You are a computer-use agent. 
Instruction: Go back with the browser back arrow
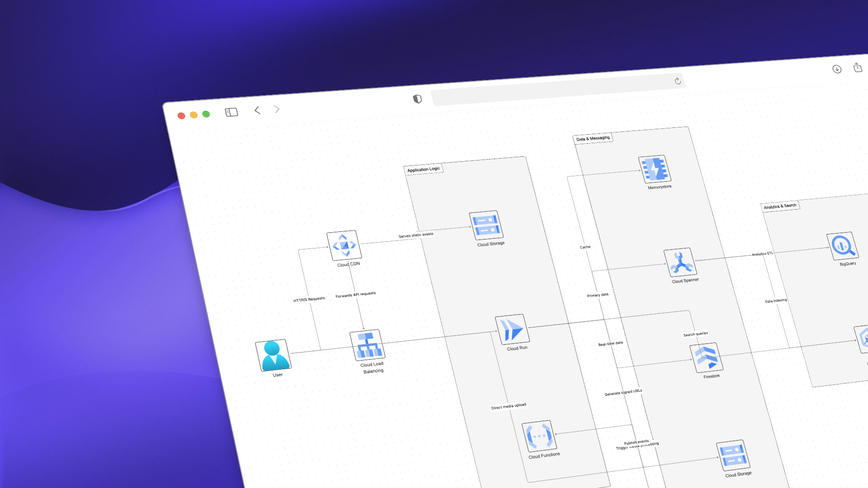coord(257,110)
